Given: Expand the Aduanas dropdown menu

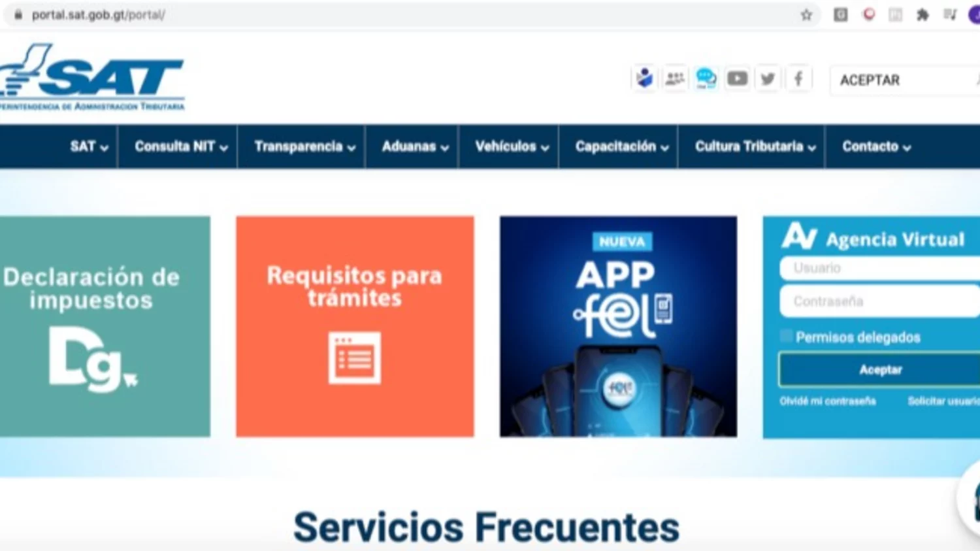Looking at the screenshot, I should (415, 146).
